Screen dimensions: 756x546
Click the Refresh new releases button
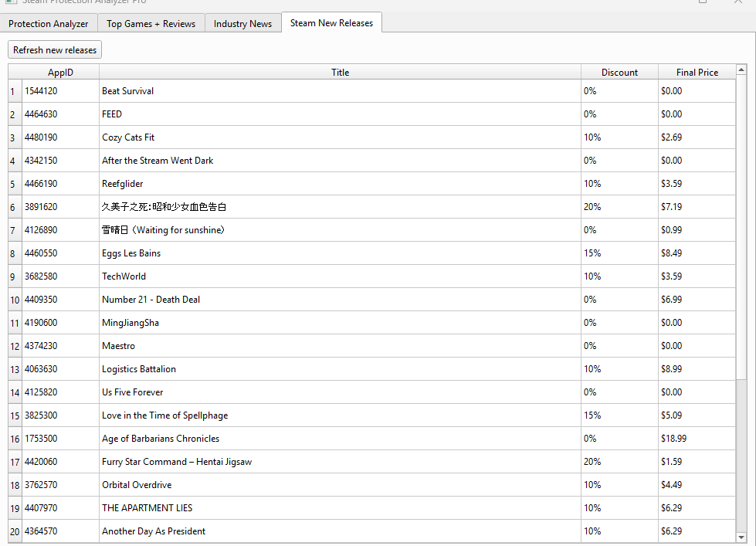point(55,49)
